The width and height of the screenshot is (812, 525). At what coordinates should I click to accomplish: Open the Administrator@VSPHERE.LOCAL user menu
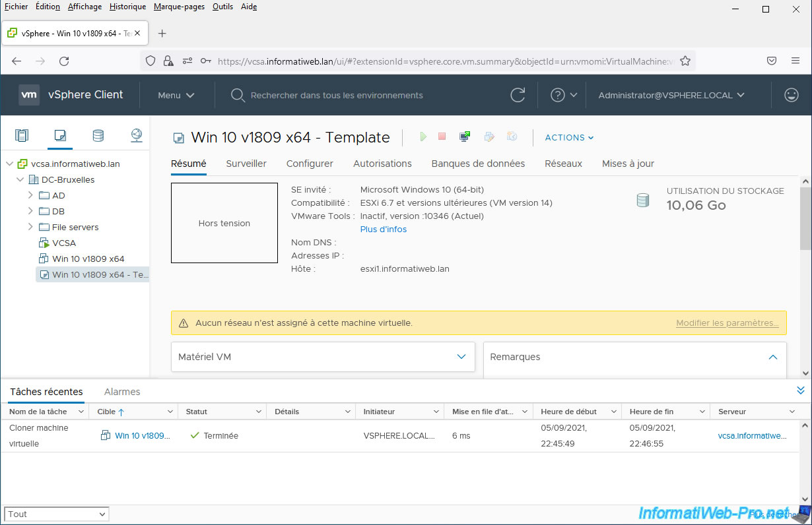tap(671, 95)
